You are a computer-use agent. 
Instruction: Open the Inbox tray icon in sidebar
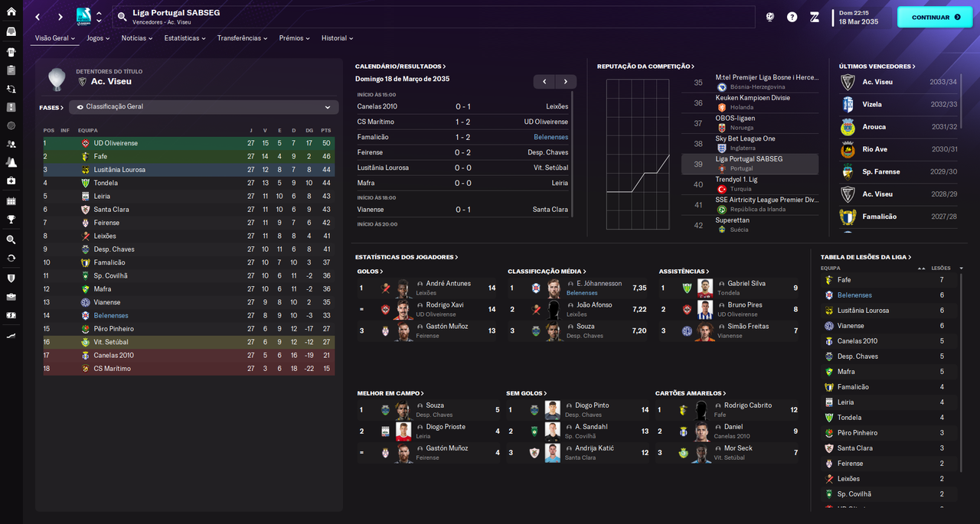(x=11, y=32)
